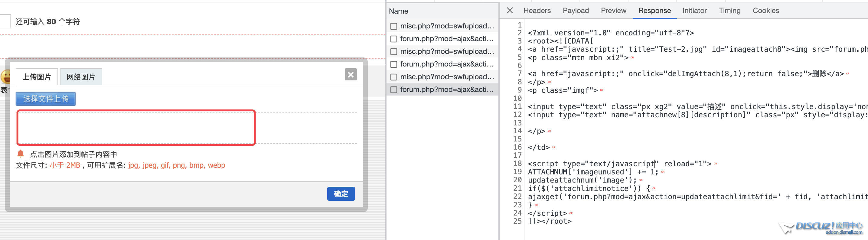The height and width of the screenshot is (240, 868).
Task: Click response line 9 p class imgf
Action: pos(563,90)
